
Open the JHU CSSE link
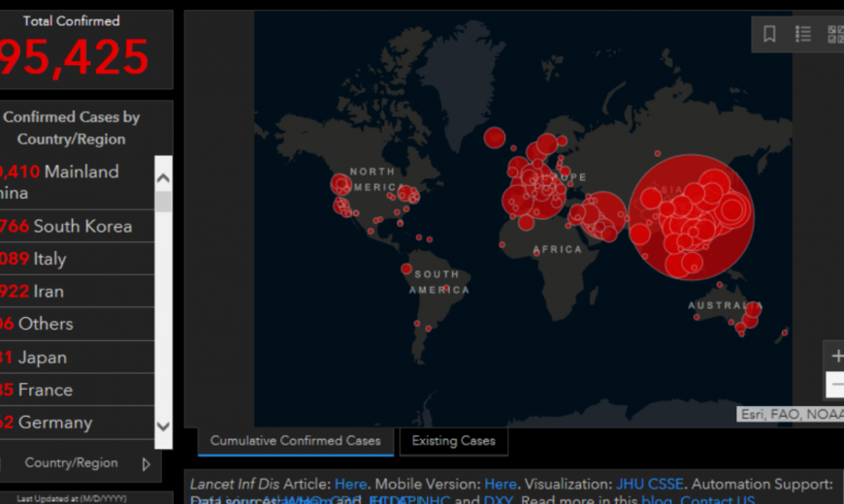(x=650, y=484)
